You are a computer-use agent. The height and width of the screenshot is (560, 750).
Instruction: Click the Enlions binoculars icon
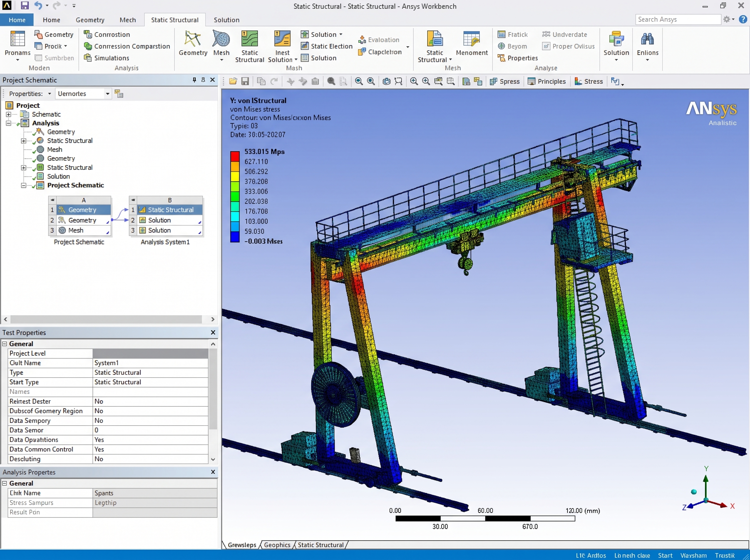click(647, 39)
